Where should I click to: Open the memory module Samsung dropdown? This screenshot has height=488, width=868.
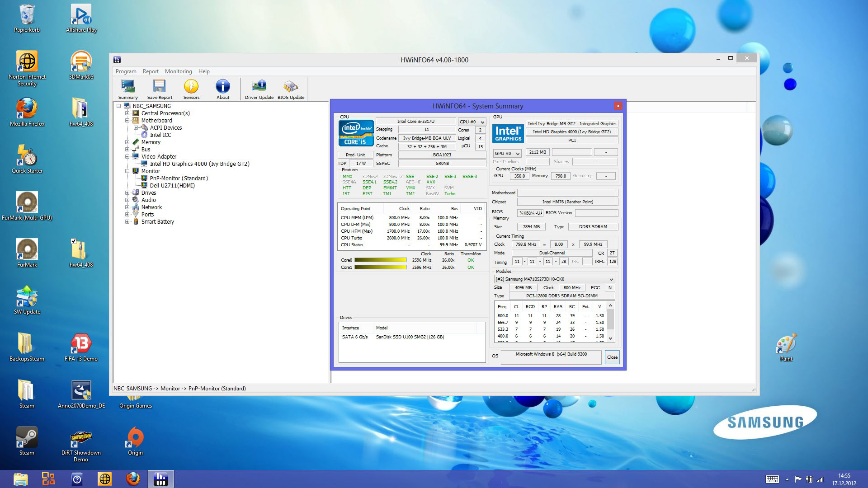pos(554,279)
